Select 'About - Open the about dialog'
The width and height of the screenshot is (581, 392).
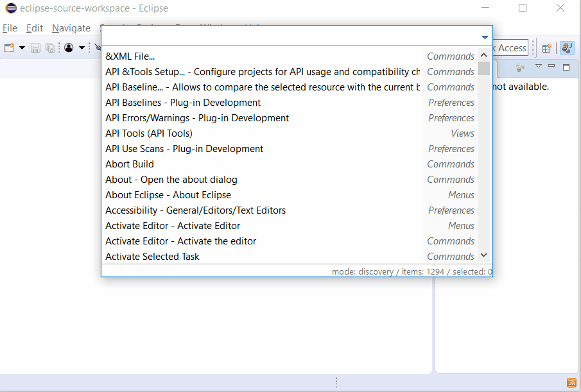tap(290, 180)
